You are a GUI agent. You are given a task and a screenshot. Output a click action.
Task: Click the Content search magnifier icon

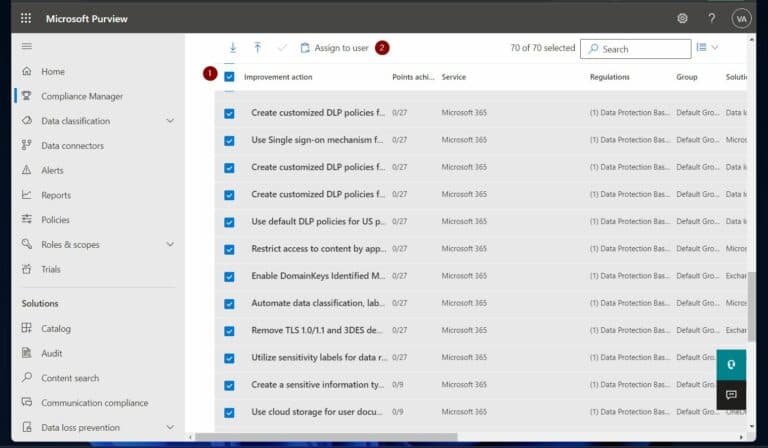click(27, 377)
